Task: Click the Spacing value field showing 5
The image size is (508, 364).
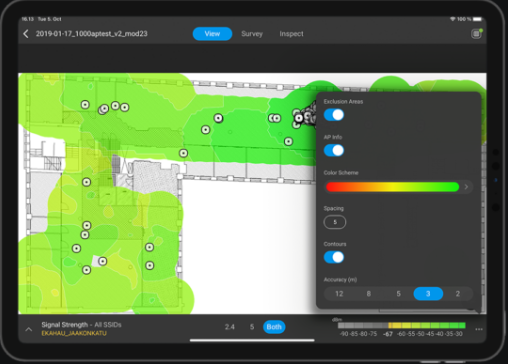Action: (x=335, y=222)
